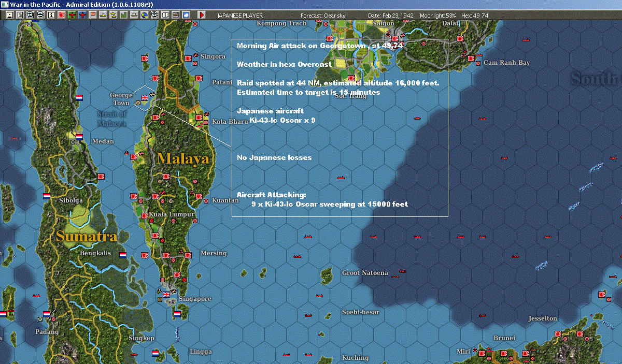
Task: Click the Kompong Trach map label
Action: (282, 24)
